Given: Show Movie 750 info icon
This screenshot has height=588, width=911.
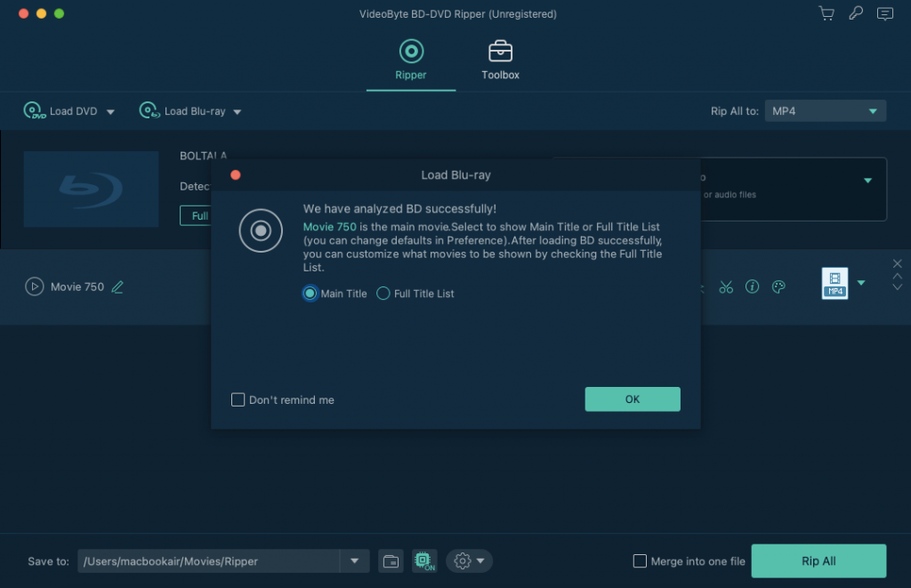Looking at the screenshot, I should tap(752, 286).
